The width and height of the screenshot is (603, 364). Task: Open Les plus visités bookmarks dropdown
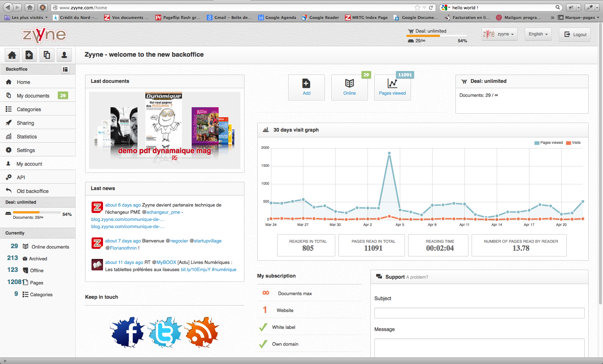(x=26, y=17)
